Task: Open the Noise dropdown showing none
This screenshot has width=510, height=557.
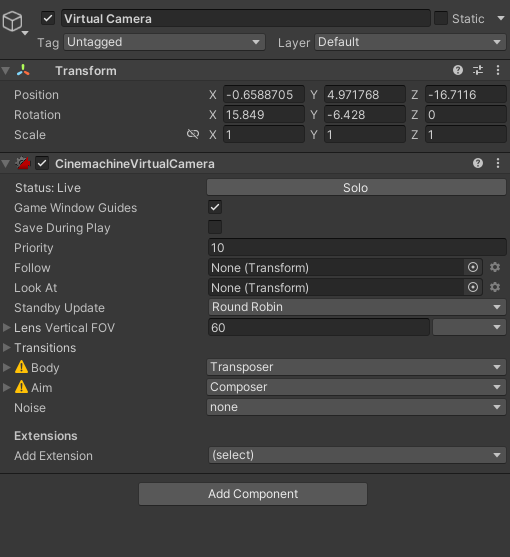Action: click(356, 407)
